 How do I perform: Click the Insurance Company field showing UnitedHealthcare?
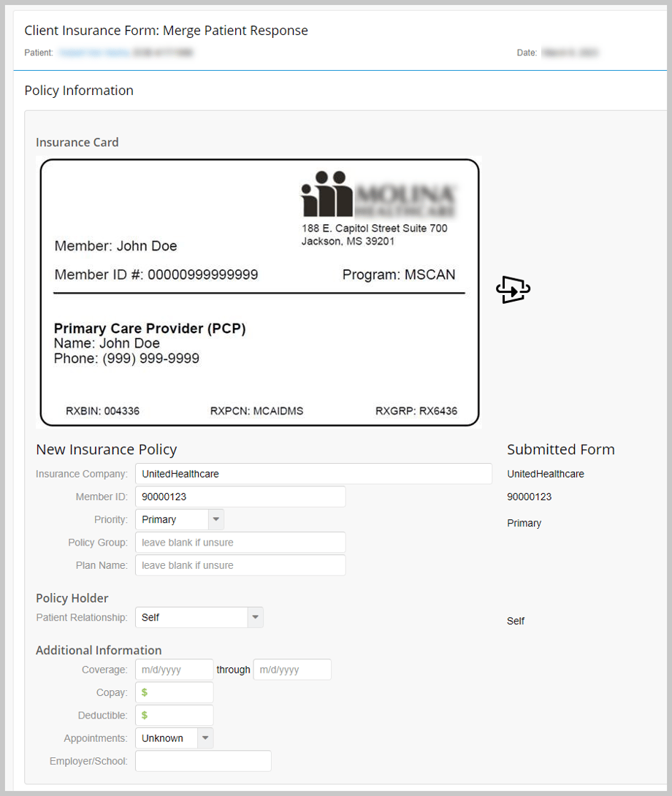[x=314, y=473]
